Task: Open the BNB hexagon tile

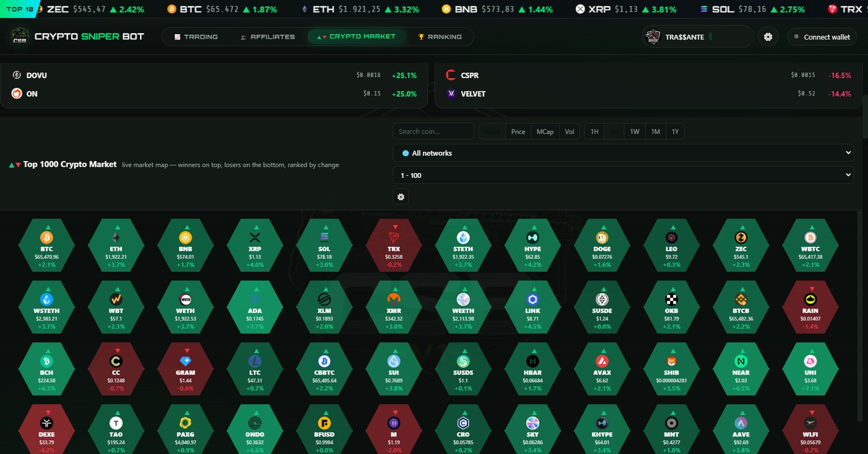Action: 185,246
